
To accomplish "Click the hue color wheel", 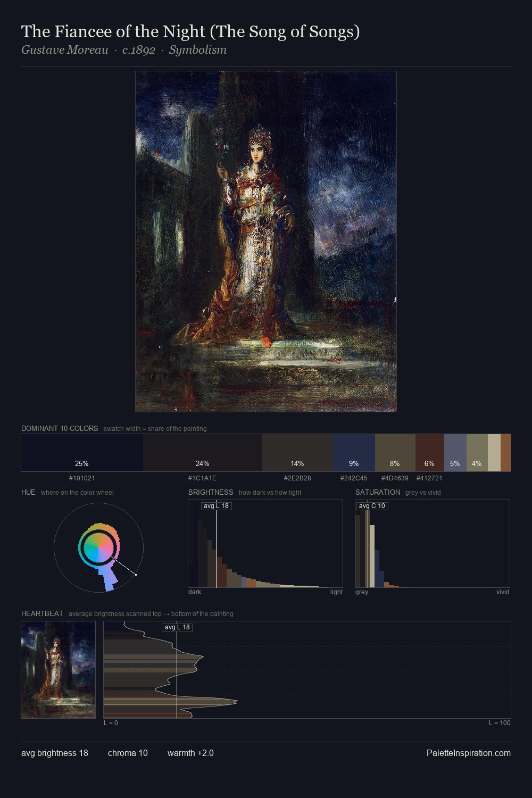I will click(x=99, y=547).
